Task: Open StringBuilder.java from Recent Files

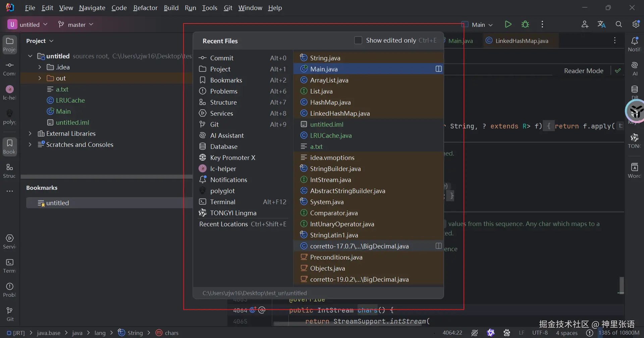Action: (x=369, y=169)
